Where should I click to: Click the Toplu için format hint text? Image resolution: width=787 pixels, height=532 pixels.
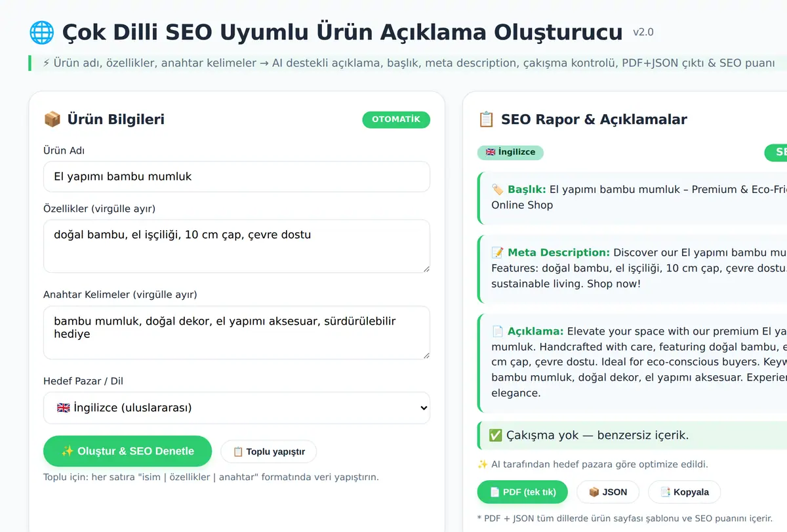[211, 477]
